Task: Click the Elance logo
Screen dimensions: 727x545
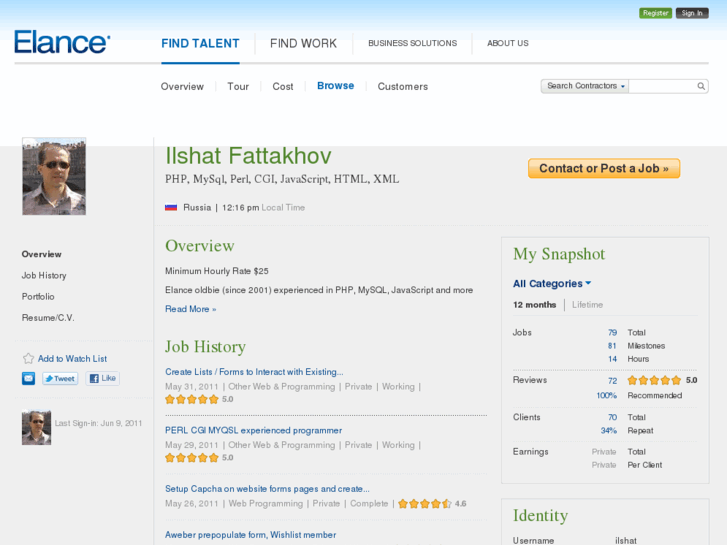Action: click(62, 42)
